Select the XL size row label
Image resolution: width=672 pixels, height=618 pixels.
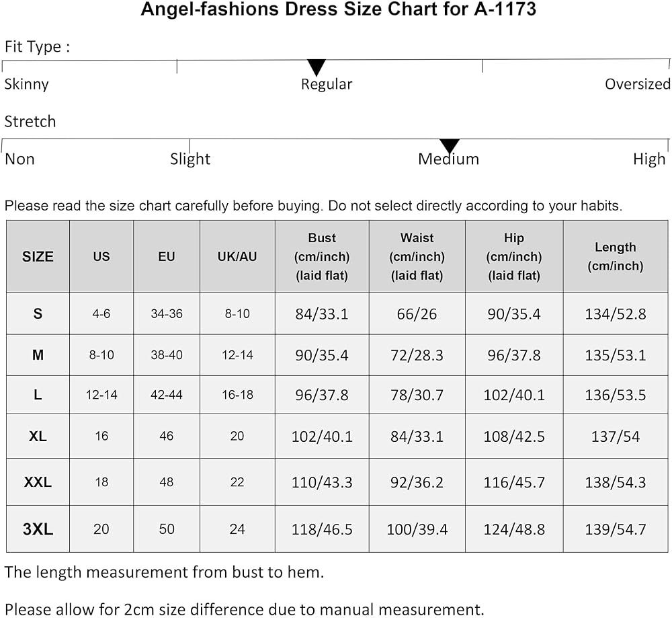pyautogui.click(x=38, y=436)
